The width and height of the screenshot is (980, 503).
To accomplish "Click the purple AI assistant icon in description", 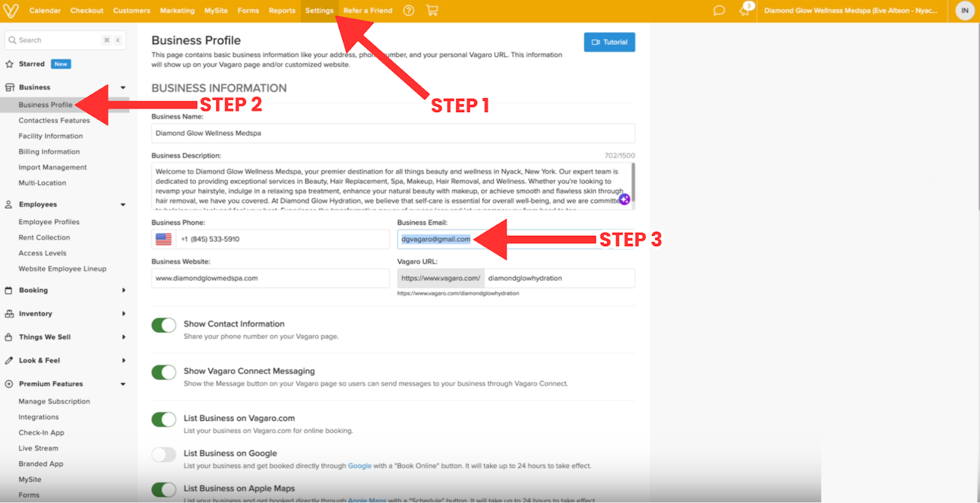I will [x=624, y=199].
